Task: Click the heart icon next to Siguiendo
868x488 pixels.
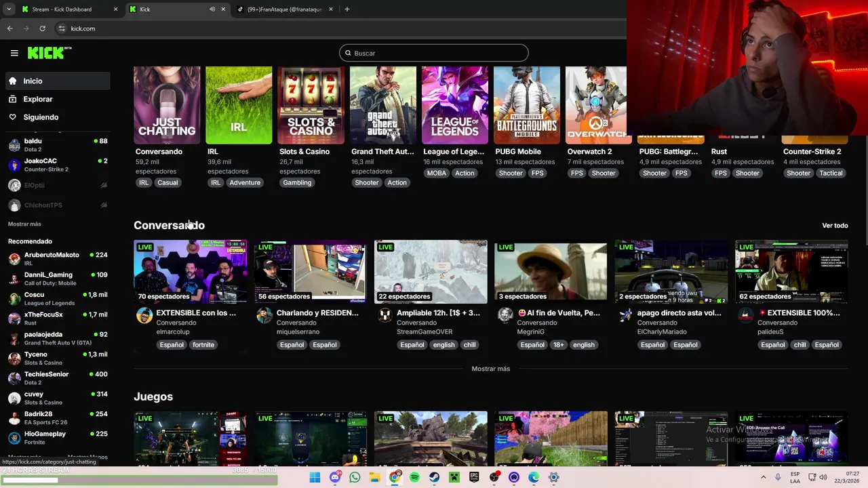Action: [12, 117]
